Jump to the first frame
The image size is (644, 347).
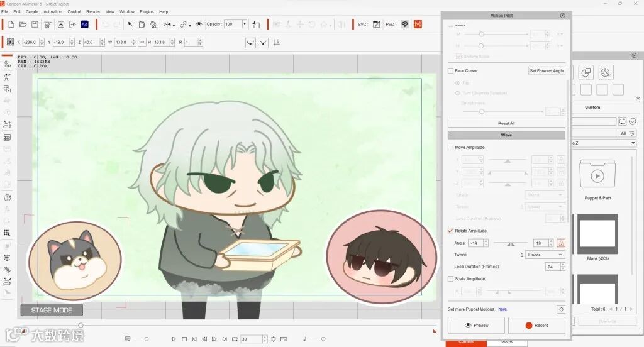(x=194, y=339)
